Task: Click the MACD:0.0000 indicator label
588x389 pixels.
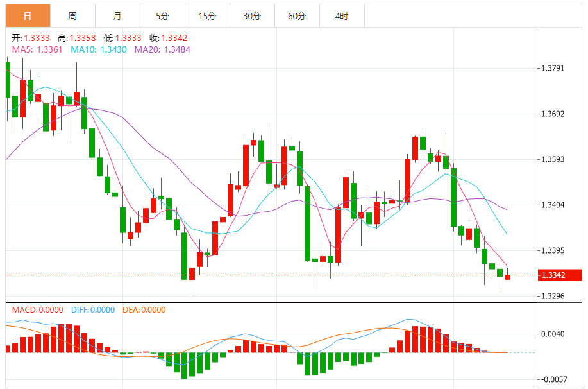Action: [37, 310]
